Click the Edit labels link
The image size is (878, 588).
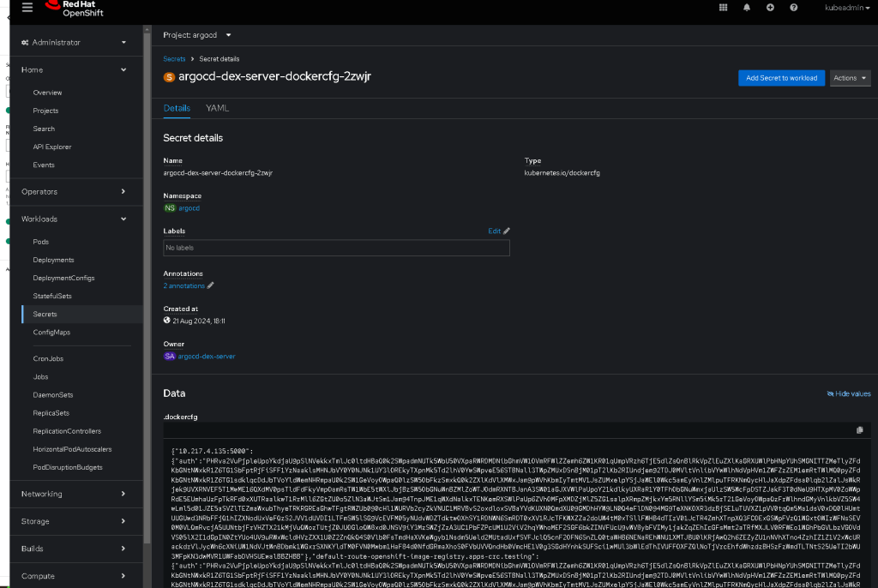[x=494, y=231]
